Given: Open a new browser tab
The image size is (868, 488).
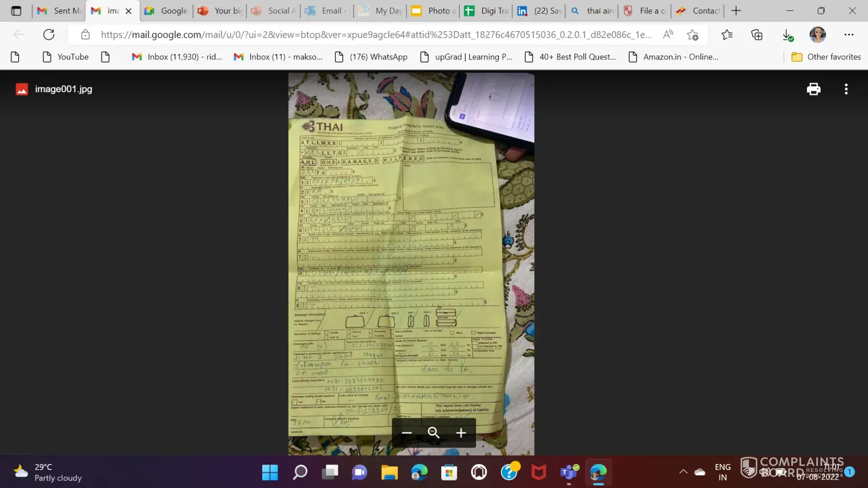Looking at the screenshot, I should pyautogui.click(x=736, y=11).
